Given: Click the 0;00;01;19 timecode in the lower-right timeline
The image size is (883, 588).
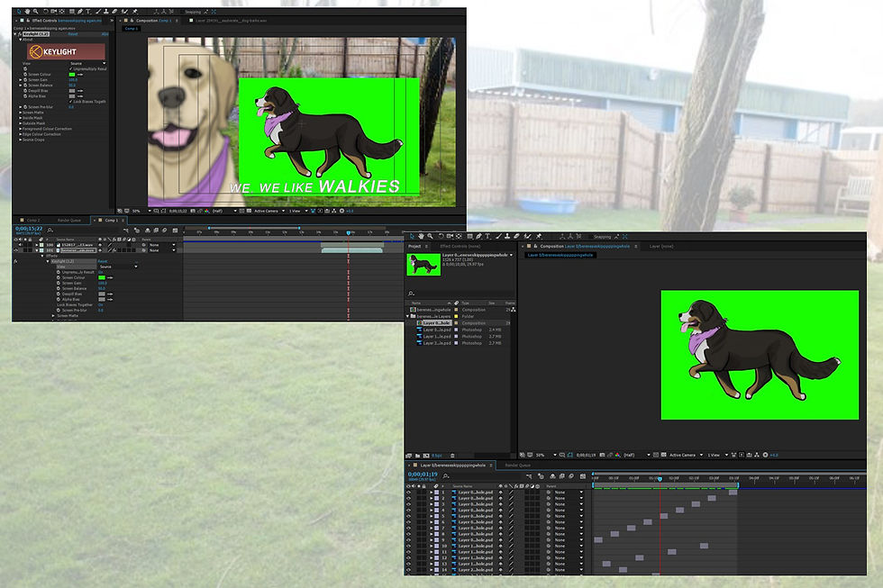Looking at the screenshot, I should click(x=423, y=474).
